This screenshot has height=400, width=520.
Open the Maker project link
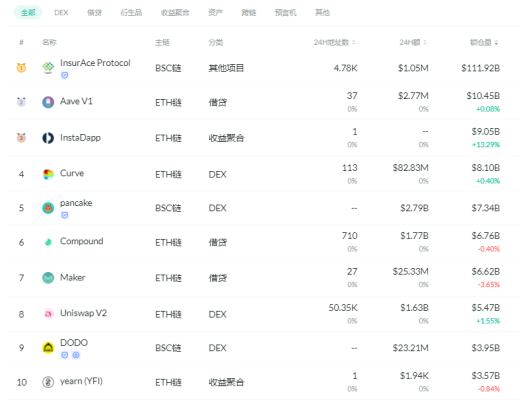point(73,277)
